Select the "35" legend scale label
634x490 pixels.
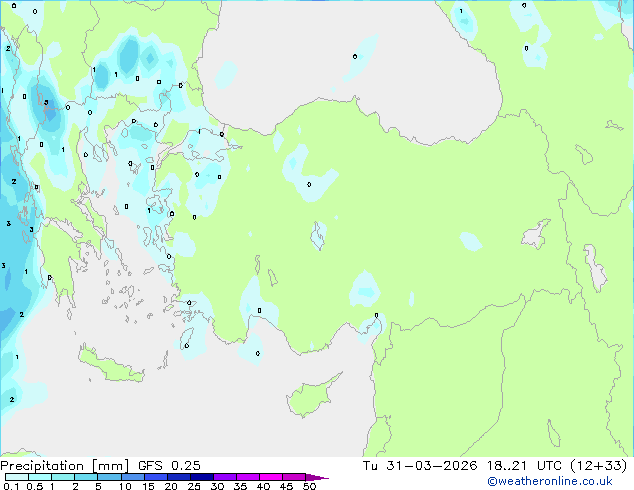pos(240,486)
